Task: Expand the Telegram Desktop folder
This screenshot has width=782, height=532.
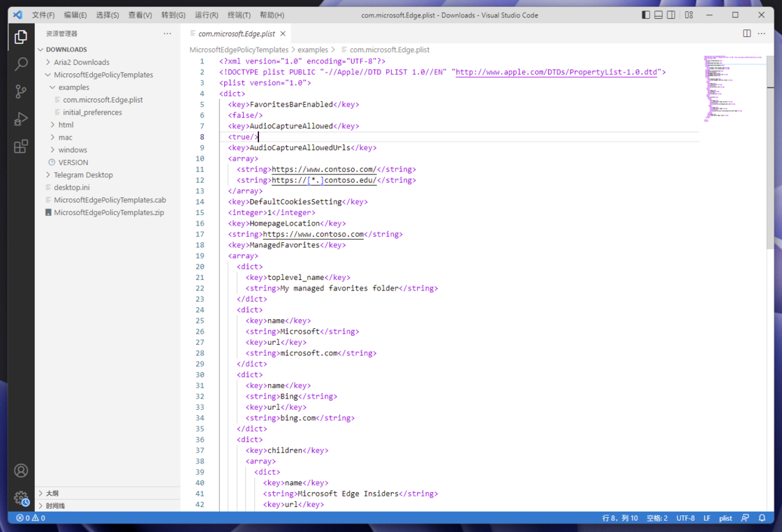Action: pos(83,175)
